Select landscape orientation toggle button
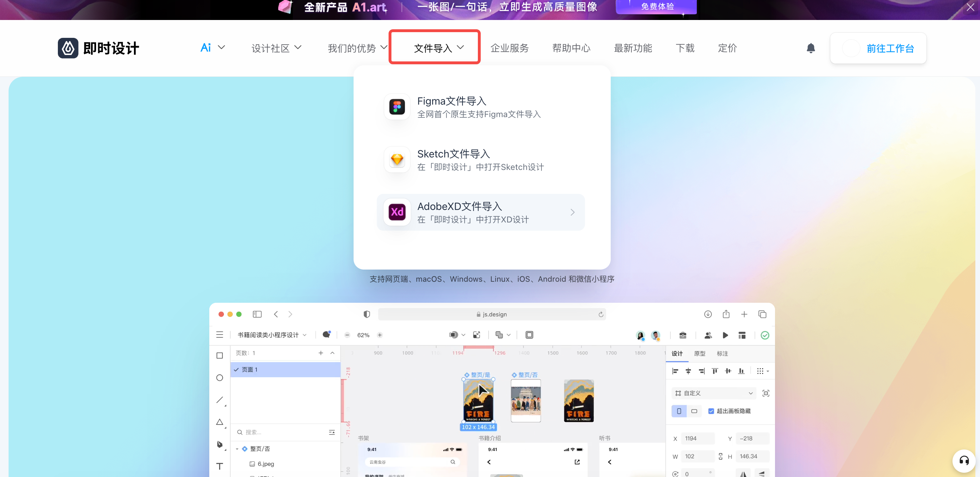Image resolution: width=980 pixels, height=477 pixels. [694, 411]
